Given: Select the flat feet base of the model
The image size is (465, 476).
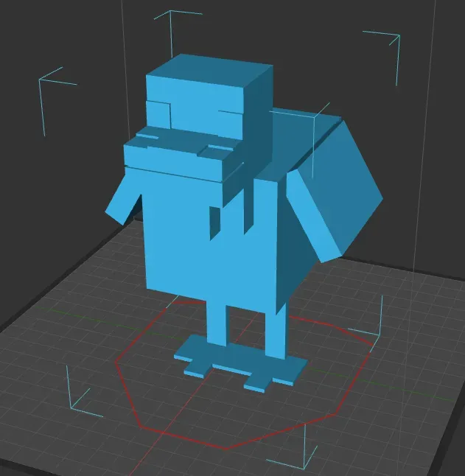Looking at the screenshot, I should [x=241, y=363].
